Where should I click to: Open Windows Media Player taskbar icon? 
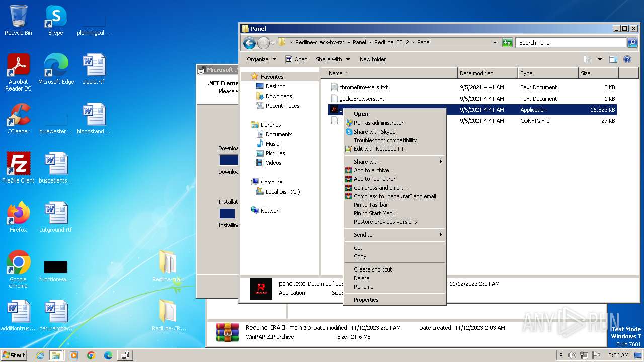pyautogui.click(x=74, y=355)
